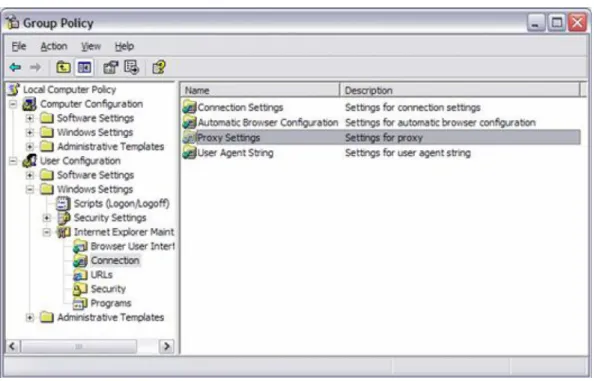Select 'Settings for proxy' description text
594x381 pixels.
point(384,137)
